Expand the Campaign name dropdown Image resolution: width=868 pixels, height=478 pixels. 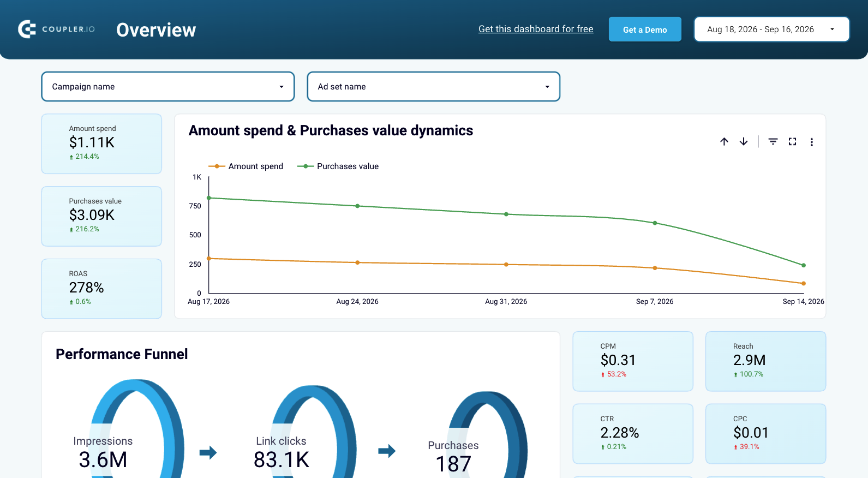coord(168,87)
